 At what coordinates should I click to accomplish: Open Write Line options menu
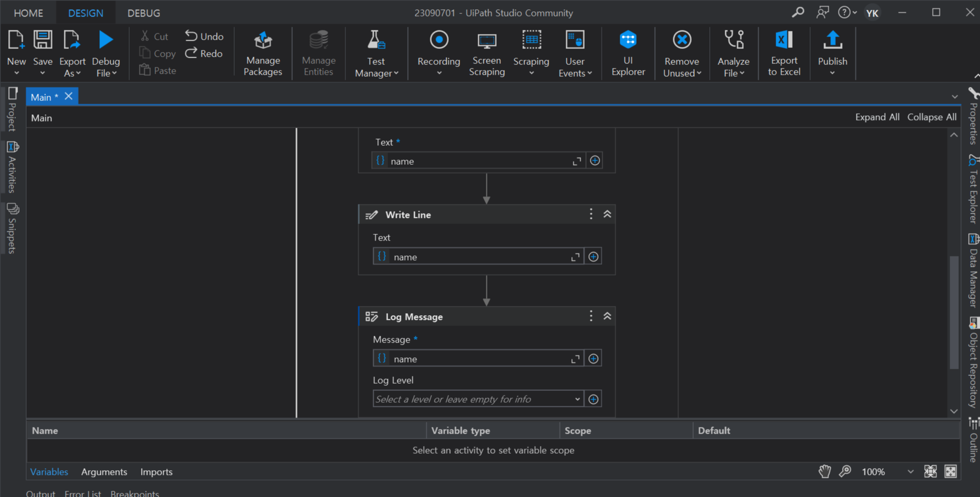pyautogui.click(x=591, y=214)
